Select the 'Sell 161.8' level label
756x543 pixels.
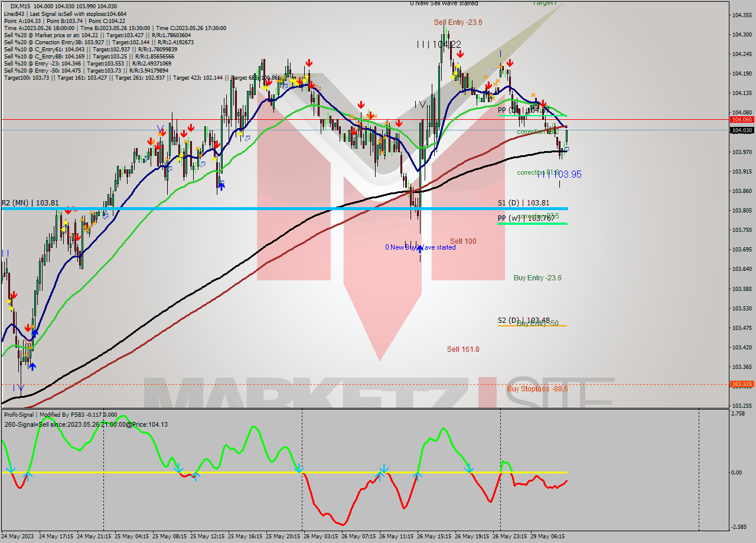tap(463, 349)
